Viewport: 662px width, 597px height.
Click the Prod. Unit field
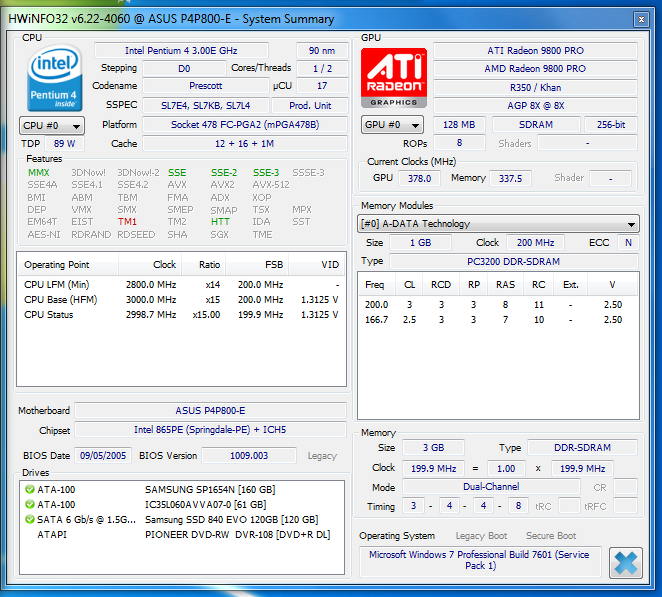tap(310, 106)
